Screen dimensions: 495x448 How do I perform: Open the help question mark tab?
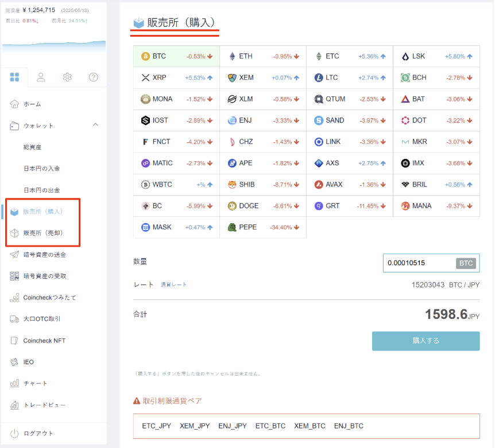coord(94,77)
